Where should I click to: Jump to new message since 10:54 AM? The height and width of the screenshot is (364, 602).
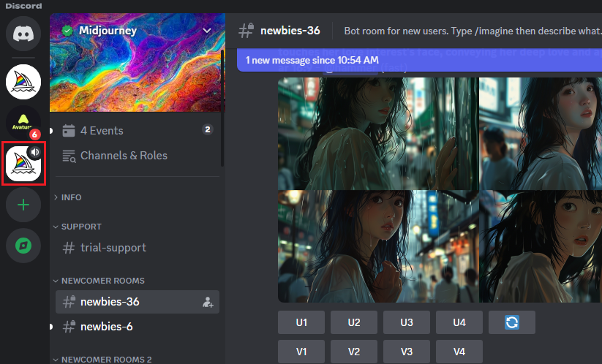coord(419,60)
